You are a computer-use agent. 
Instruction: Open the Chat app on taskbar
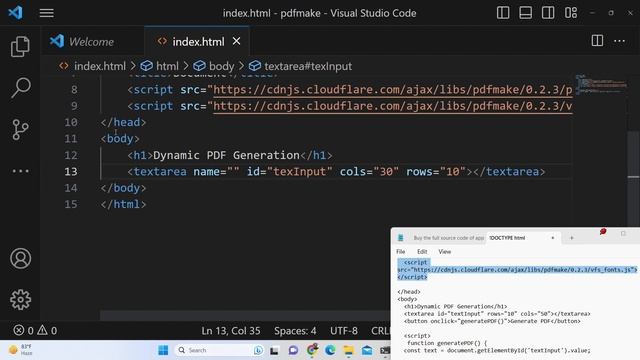(x=293, y=350)
